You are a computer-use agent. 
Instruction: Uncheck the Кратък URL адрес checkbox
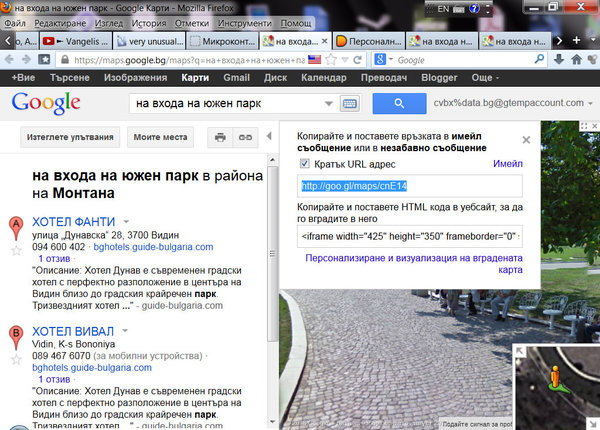(x=304, y=164)
